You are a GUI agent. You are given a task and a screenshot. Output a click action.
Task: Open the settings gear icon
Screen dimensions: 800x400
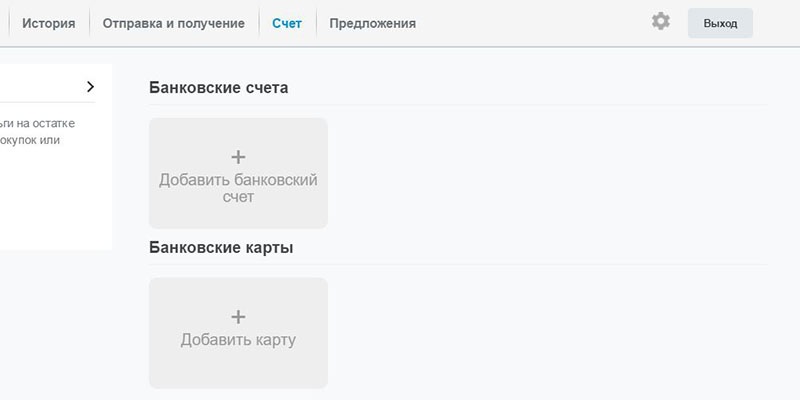pyautogui.click(x=661, y=21)
